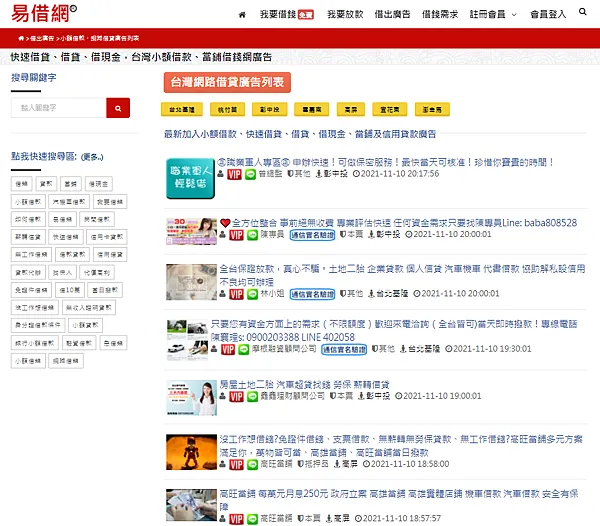
Task: Open the 全台保證放款 listing title
Action: (x=402, y=275)
